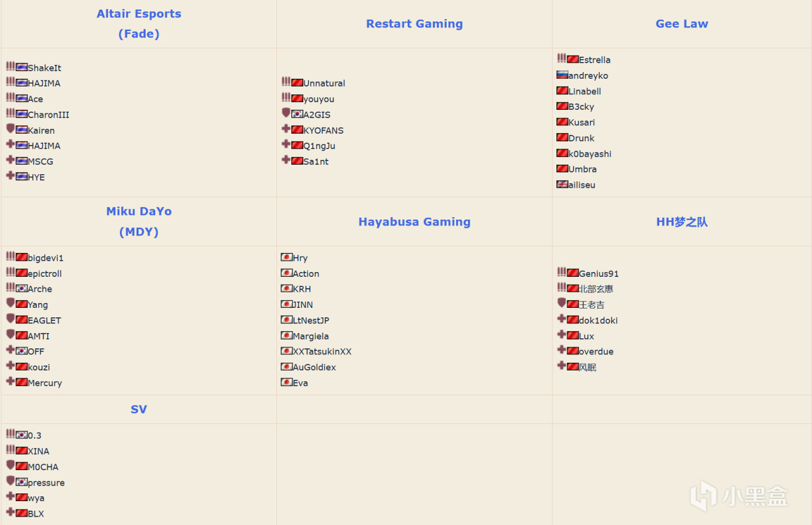Click player name XXTatsukinXX
The height and width of the screenshot is (525, 812).
[322, 351]
